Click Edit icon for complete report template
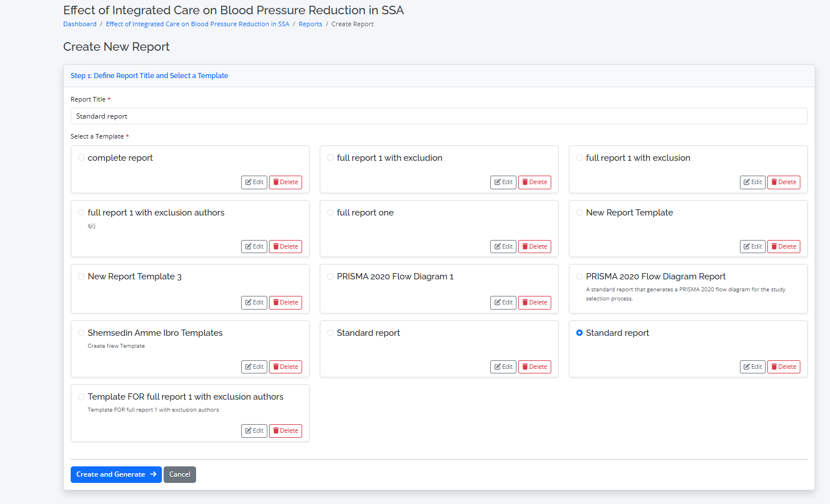 (x=249, y=182)
